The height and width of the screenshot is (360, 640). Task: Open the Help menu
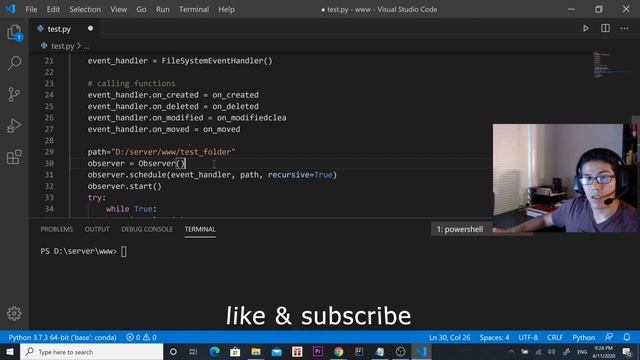click(226, 9)
